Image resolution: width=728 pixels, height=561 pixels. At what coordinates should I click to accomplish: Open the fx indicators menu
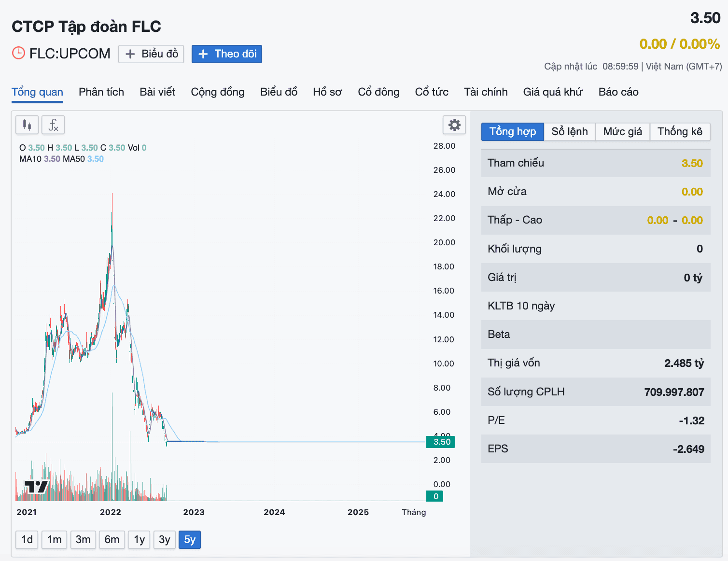pyautogui.click(x=53, y=125)
